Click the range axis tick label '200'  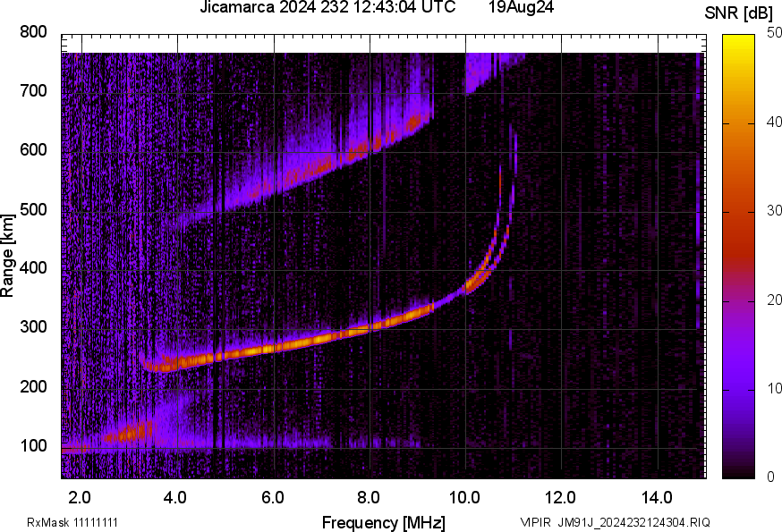point(33,386)
